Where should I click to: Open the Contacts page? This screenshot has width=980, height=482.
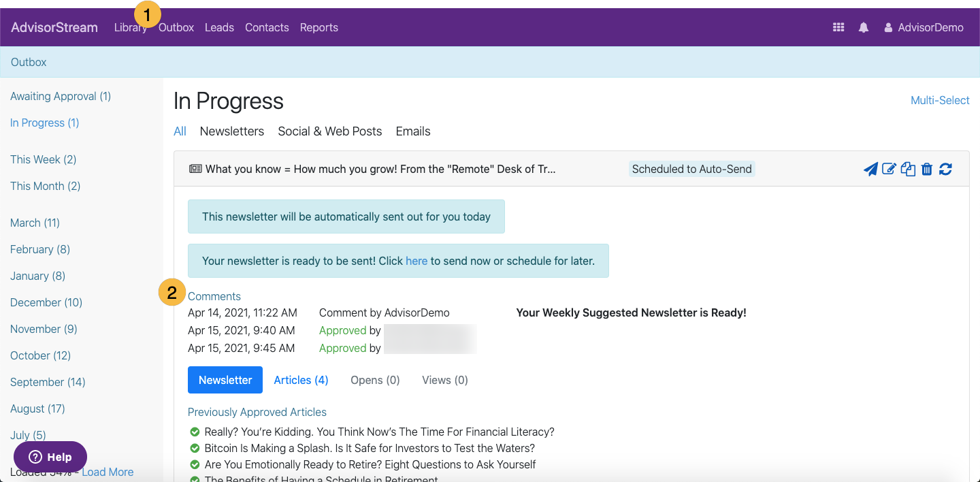click(267, 27)
